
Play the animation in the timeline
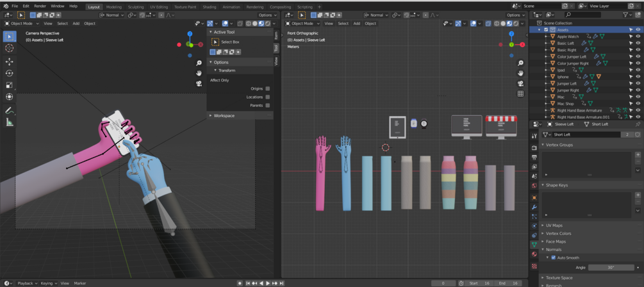(268, 283)
